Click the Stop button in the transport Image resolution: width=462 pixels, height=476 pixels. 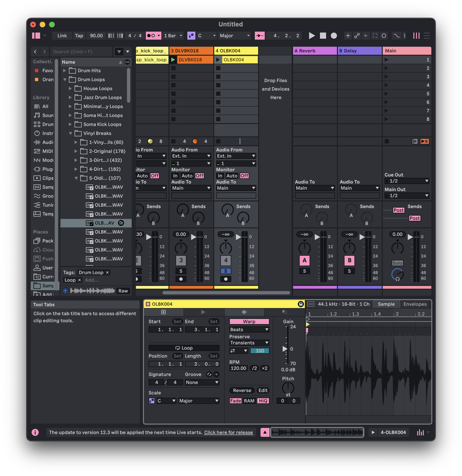point(323,36)
